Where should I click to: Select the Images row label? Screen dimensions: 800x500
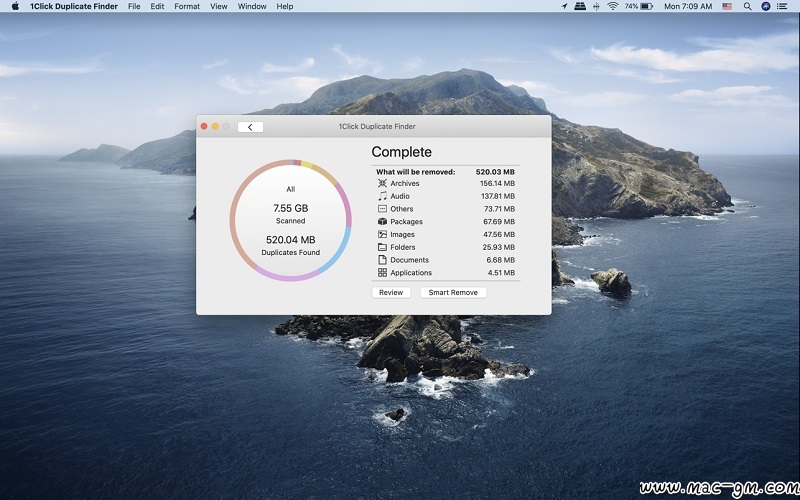[402, 234]
